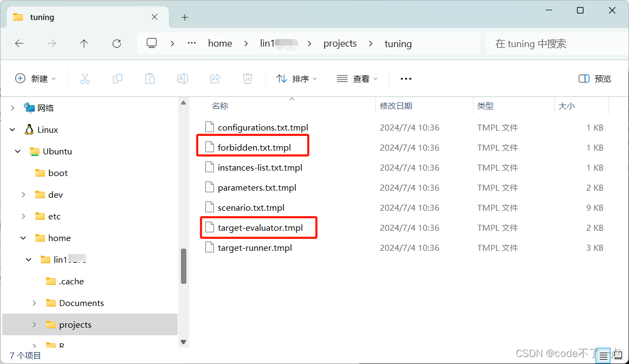Open the projects breadcrumb link
The width and height of the screenshot is (629, 364).
[x=340, y=43]
